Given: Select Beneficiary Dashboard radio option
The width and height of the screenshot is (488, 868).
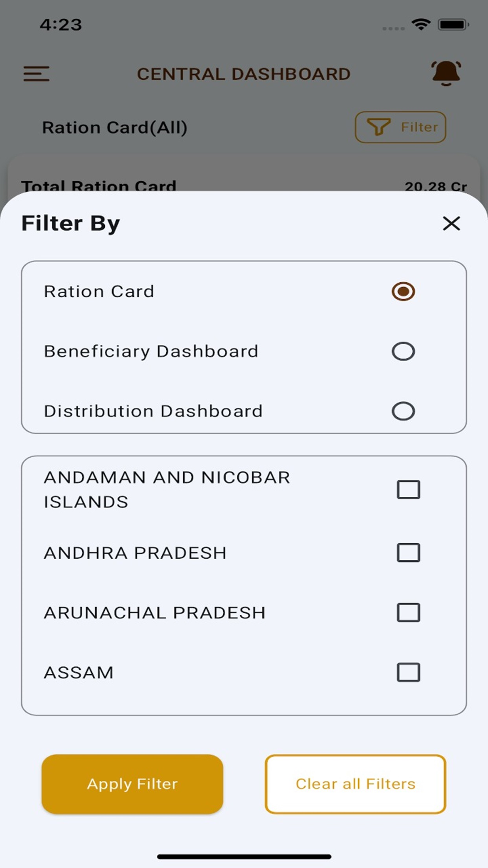Looking at the screenshot, I should tap(403, 351).
